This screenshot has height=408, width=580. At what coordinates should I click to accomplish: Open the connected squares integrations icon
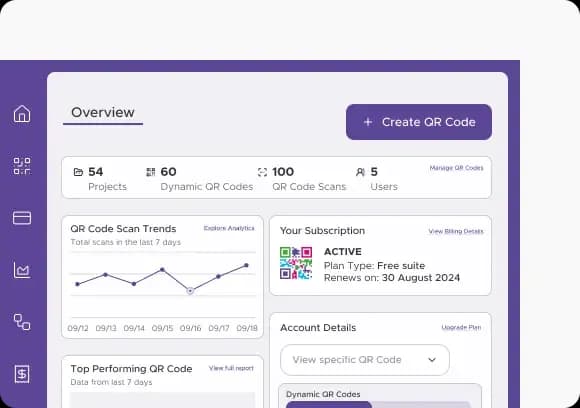pyautogui.click(x=22, y=322)
